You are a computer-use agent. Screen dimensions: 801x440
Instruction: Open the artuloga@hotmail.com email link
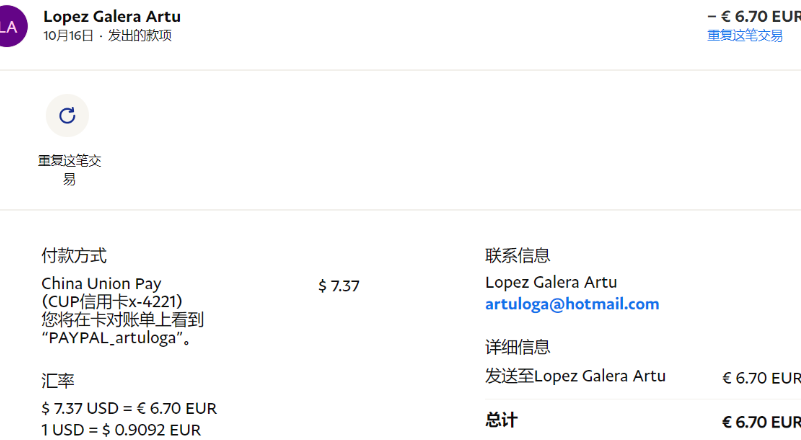[x=572, y=304]
